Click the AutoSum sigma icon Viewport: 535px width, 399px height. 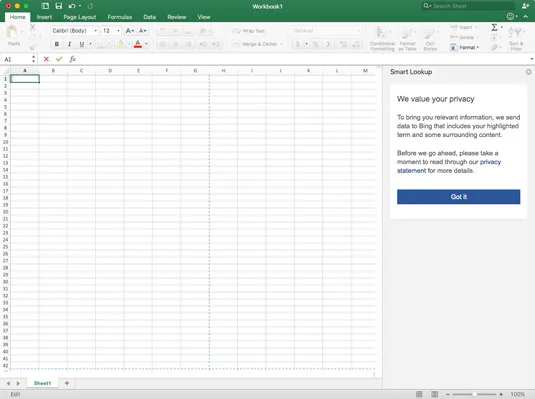(x=494, y=27)
